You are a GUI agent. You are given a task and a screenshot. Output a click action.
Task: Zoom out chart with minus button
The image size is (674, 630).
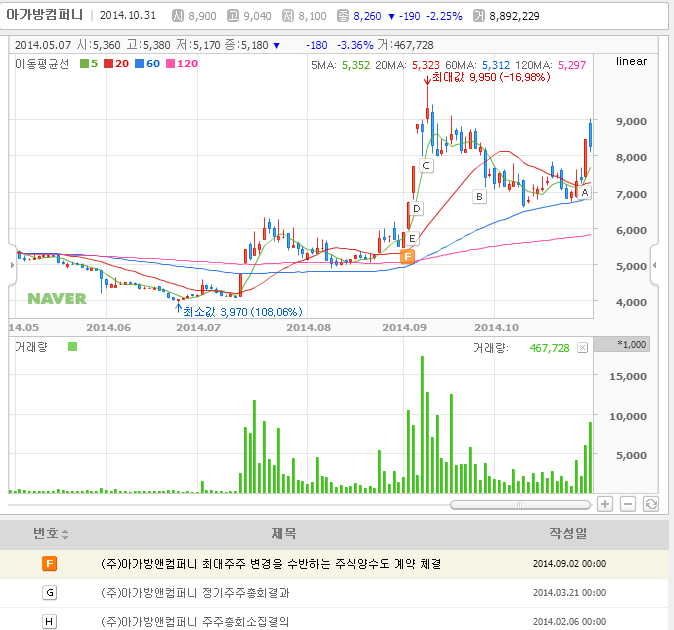tap(628, 504)
